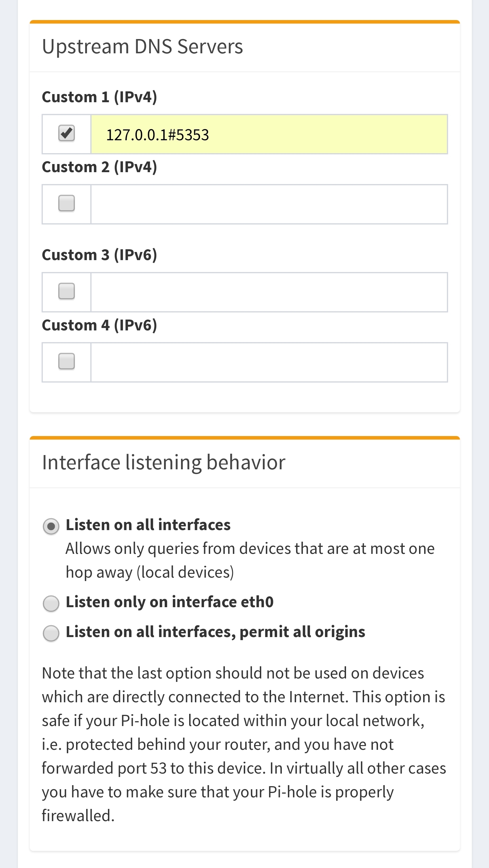Click into the Custom 3 (IPv6) text field
Image resolution: width=489 pixels, height=868 pixels.
click(x=269, y=292)
